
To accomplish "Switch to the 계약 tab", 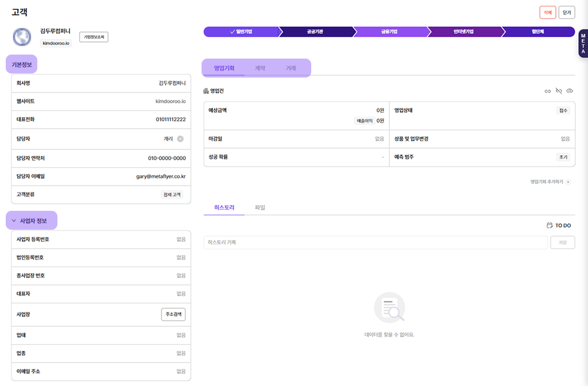I will pos(260,68).
